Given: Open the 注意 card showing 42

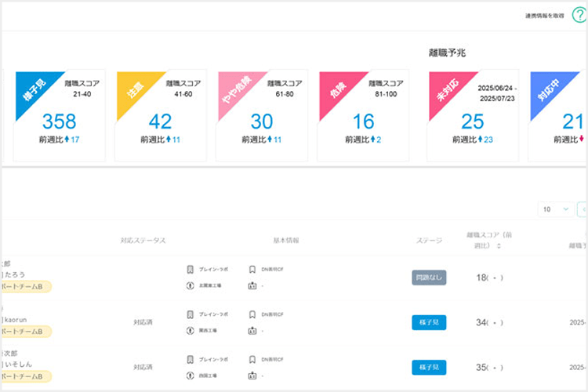Looking at the screenshot, I should (x=161, y=115).
